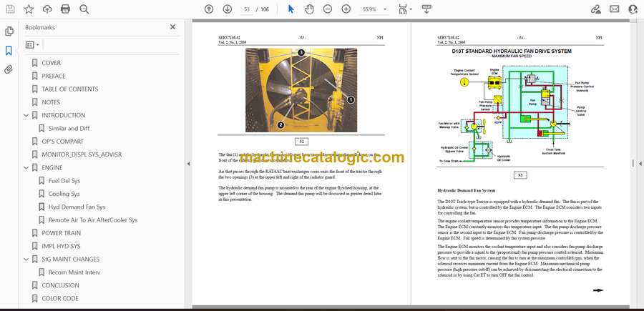Viewport: 644px width, 311px height.
Task: Zoom out with the minus button
Action: (x=328, y=9)
